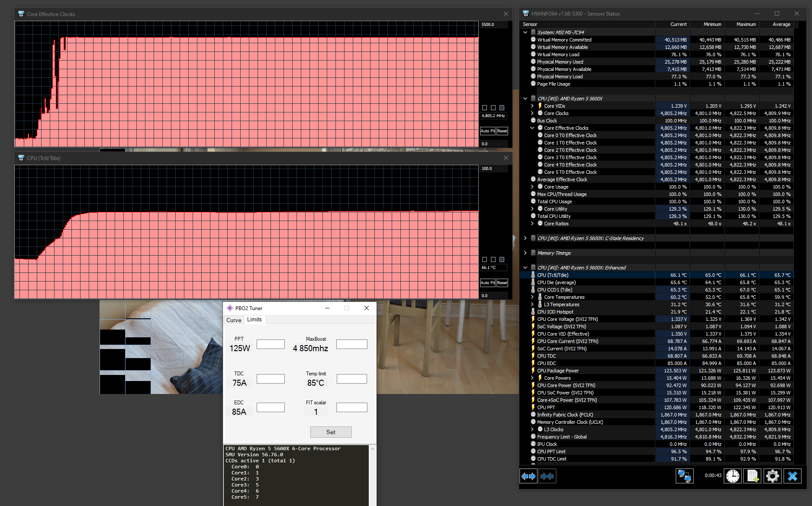Click the collapse columns arrows icon in HWiNFO
812x506 pixels.
547,476
